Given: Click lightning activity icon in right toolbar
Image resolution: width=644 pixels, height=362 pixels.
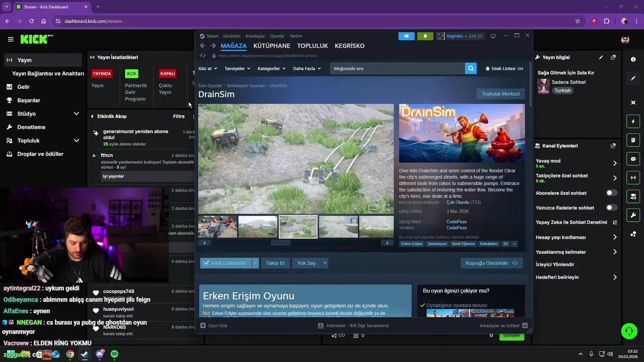Looking at the screenshot, I should [x=633, y=121].
